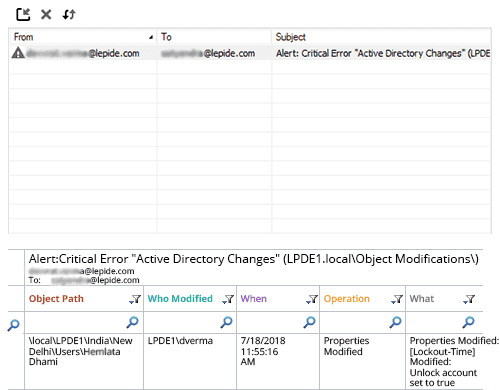Screen dimensions: 500x390
Task: Click the leftmost row-header search magnifier icon
Action: 13,325
